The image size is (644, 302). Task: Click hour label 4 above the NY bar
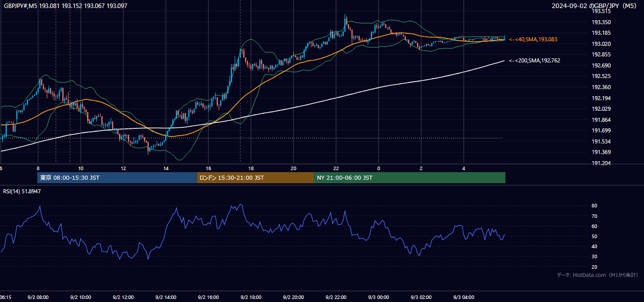point(464,168)
